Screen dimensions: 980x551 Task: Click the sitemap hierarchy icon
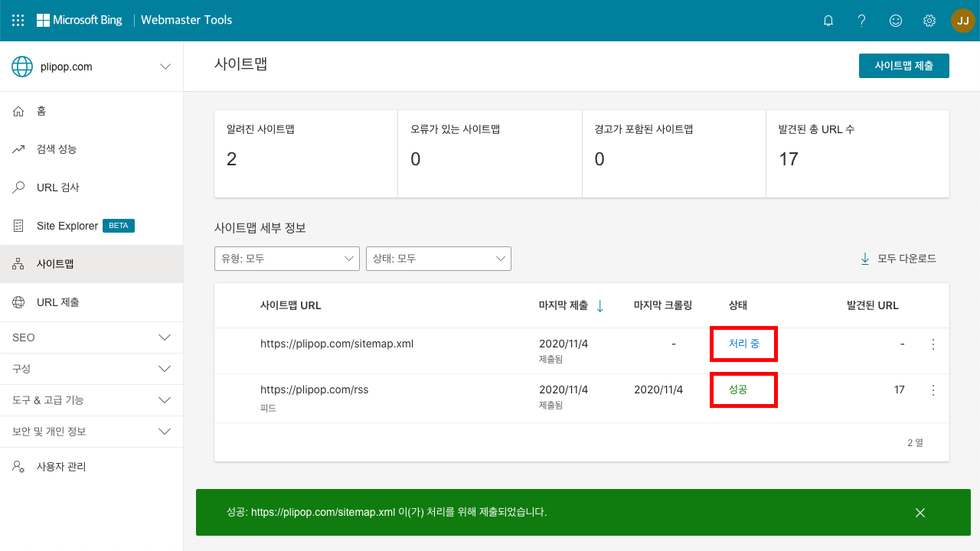tap(19, 264)
